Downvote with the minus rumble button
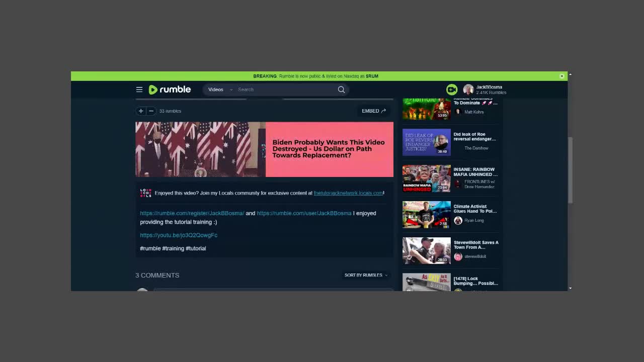644x362 pixels. pos(151,111)
